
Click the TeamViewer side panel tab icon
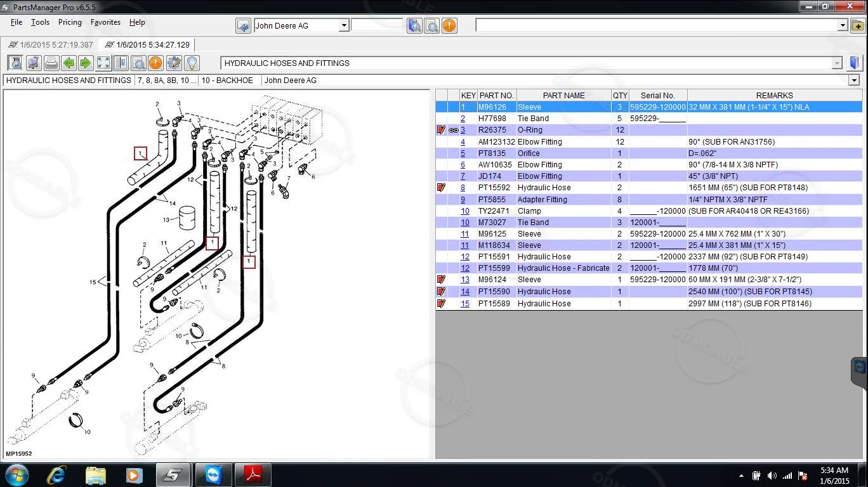pos(860,367)
